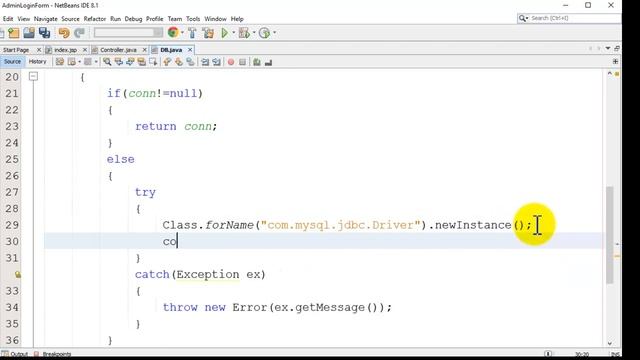This screenshot has width=640, height=360.
Task: Open dropdown arrow next to Profile Project
Action: (x=274, y=33)
